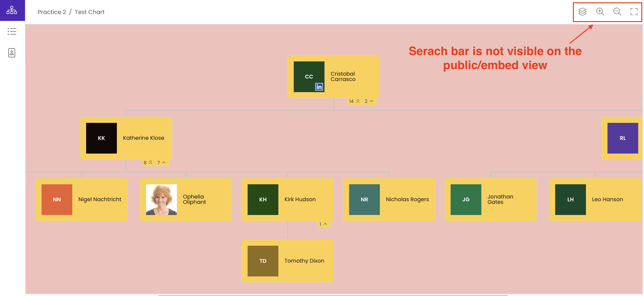Viewport: 644px width, 296px height.
Task: Click Nigel Nachtricht's orange NN avatar
Action: (57, 199)
